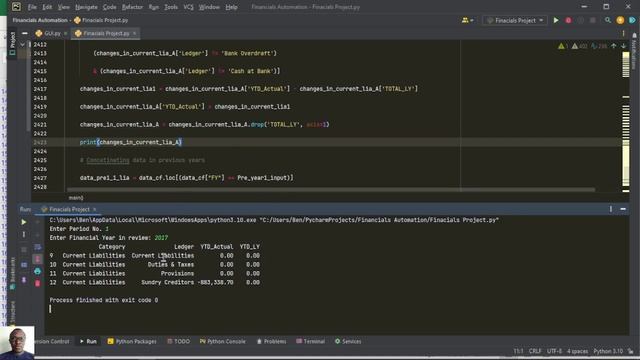Screen dimensions: 640x360
Task: Go to next highlighted error arrow
Action: (x=623, y=46)
